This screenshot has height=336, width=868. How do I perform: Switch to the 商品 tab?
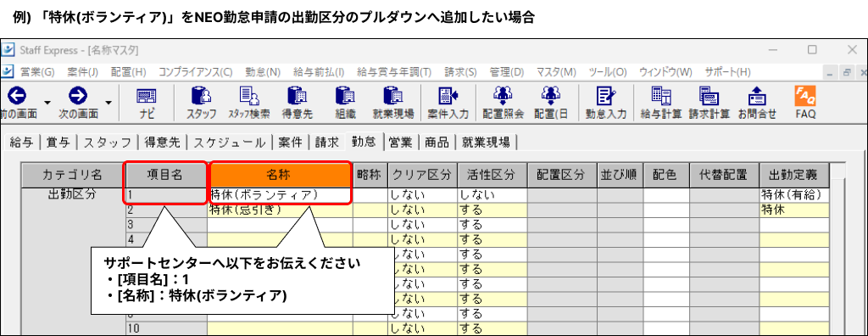click(x=437, y=143)
